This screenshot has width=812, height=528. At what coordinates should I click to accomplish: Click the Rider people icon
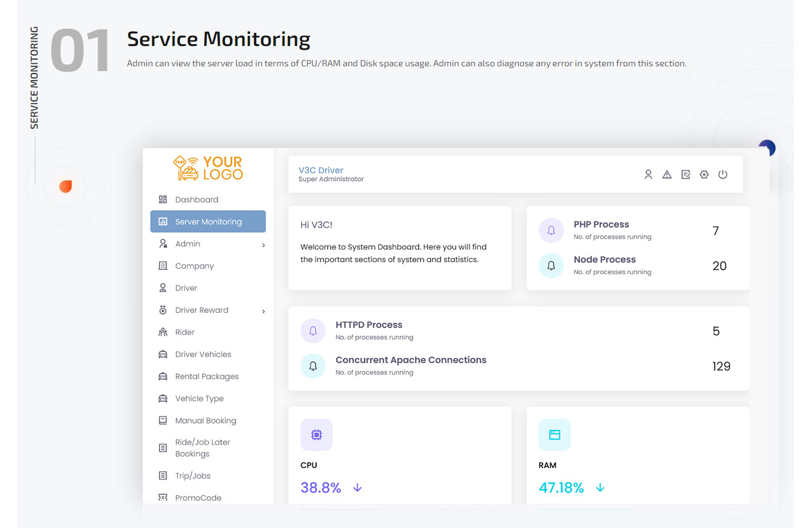click(163, 332)
